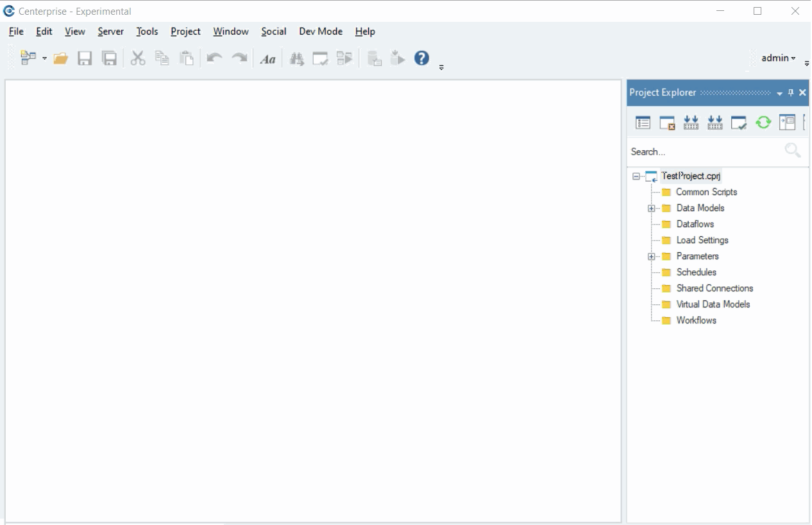This screenshot has height=525, width=812.
Task: Click the second double-down-arrow grid icon
Action: coord(715,123)
